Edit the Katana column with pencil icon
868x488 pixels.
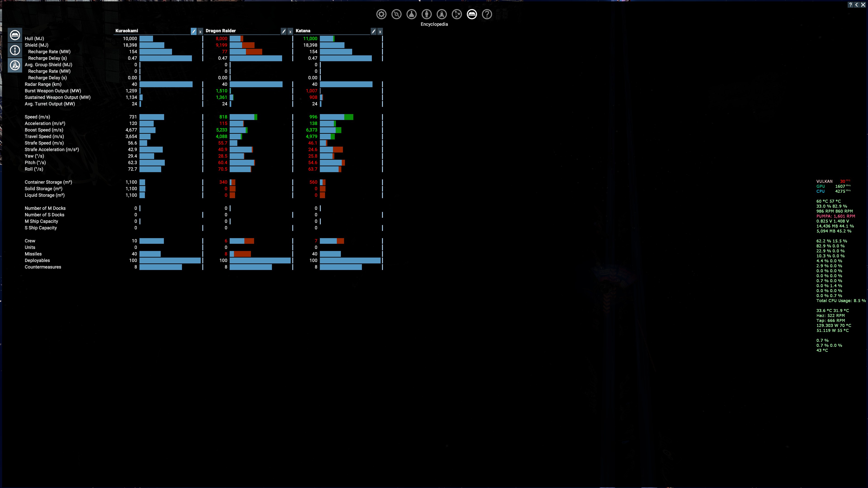(x=374, y=31)
